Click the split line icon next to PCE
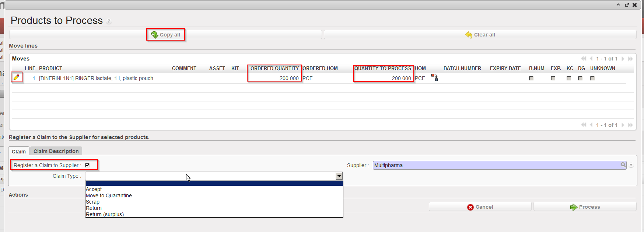Image resolution: width=644 pixels, height=232 pixels. [435, 77]
